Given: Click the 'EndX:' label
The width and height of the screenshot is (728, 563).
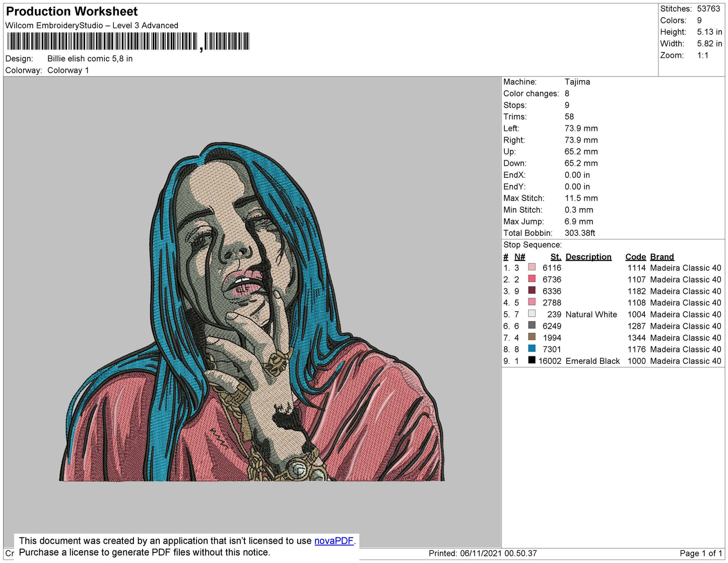Looking at the screenshot, I should [x=514, y=175].
